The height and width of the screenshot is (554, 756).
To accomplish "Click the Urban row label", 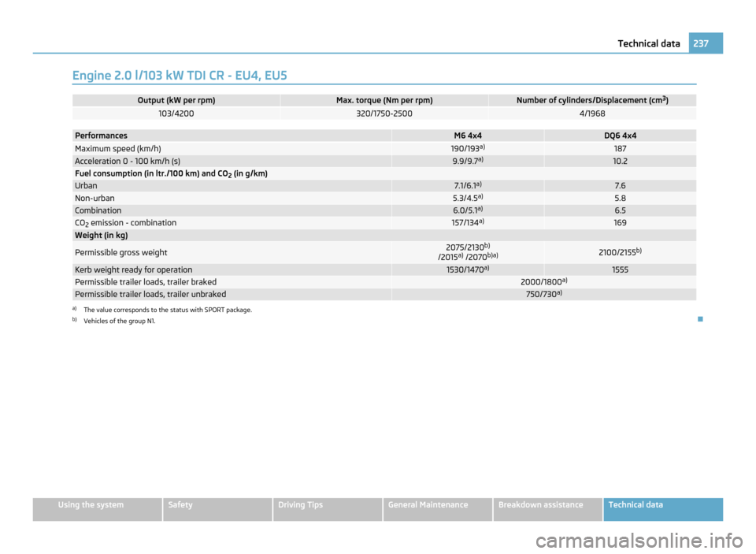I will point(87,186).
